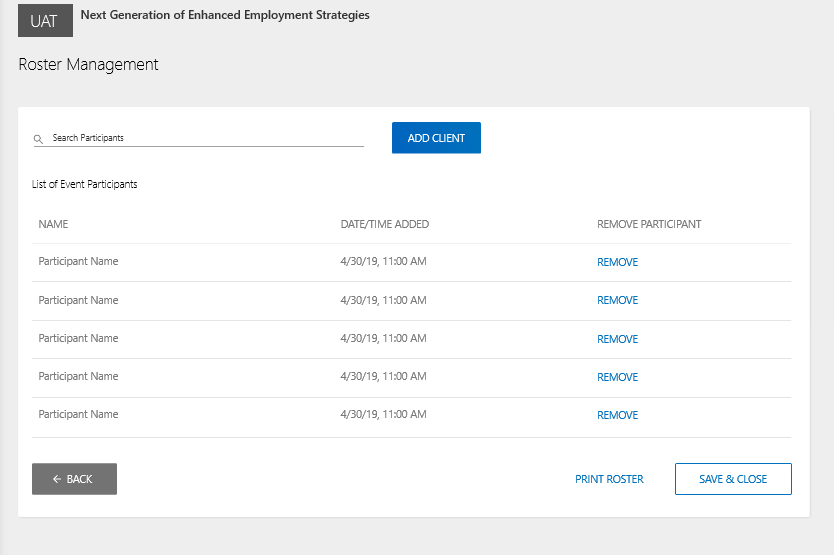Image resolution: width=834 pixels, height=555 pixels.
Task: Click the DATE/TIME ADDED column header
Action: tap(384, 224)
